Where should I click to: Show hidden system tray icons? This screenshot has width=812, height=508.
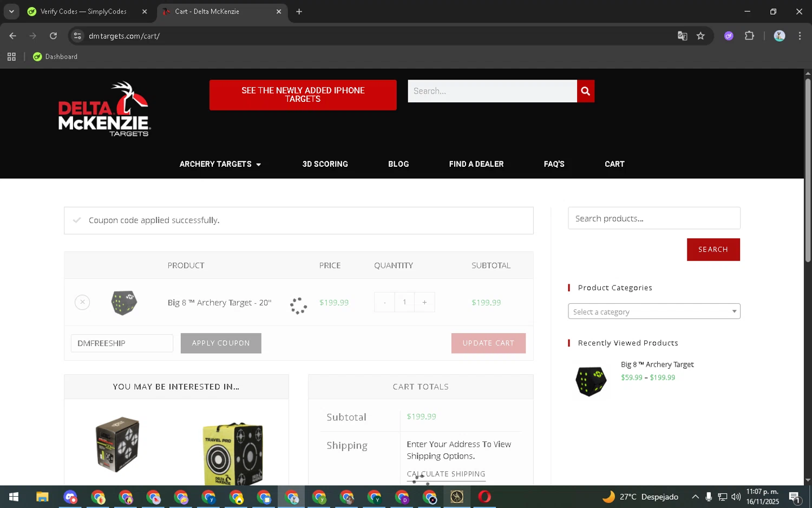pyautogui.click(x=695, y=497)
